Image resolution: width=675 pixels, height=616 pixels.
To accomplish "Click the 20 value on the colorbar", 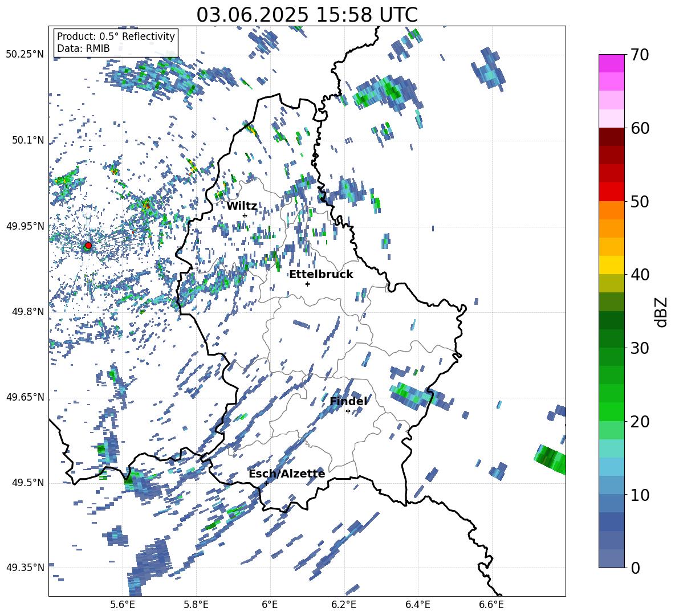I will tap(640, 422).
